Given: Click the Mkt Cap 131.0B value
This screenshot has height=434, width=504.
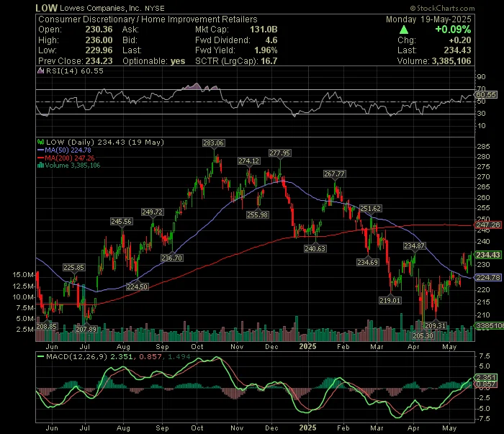Looking at the screenshot, I should [264, 30].
